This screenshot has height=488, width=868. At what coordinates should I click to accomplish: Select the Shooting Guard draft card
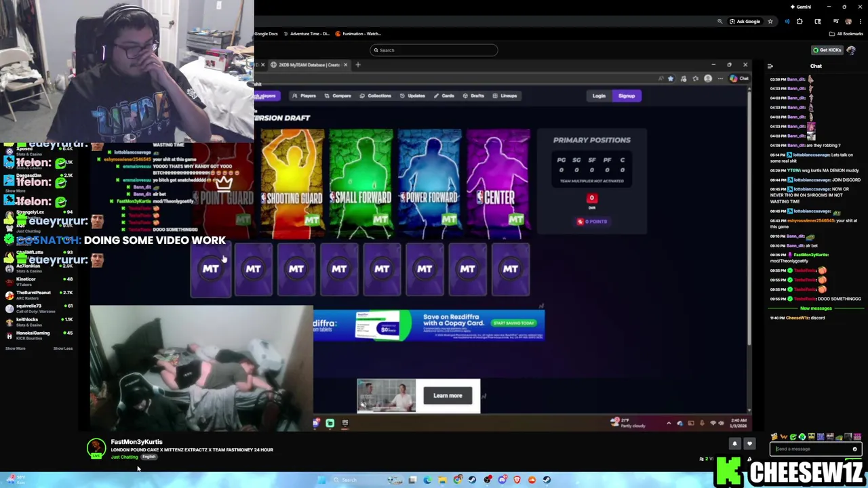coord(292,184)
